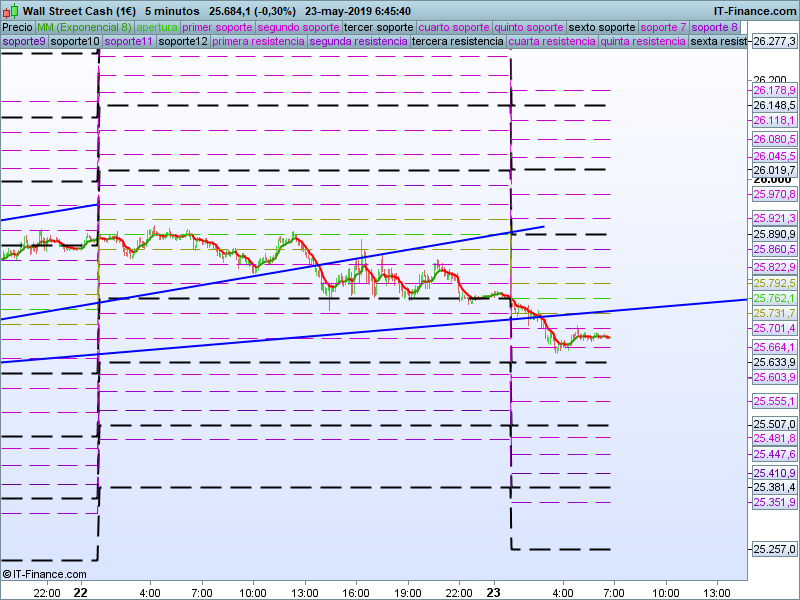The image size is (800, 600).
Task: Select the cuarta resistencia label
Action: point(552,41)
